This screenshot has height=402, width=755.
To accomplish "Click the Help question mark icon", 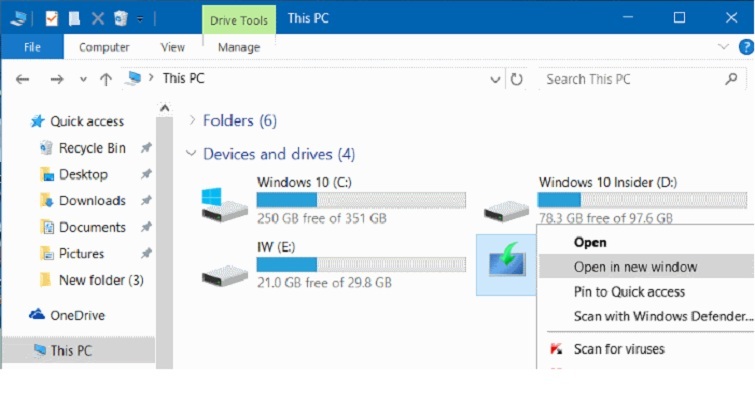I will point(746,47).
